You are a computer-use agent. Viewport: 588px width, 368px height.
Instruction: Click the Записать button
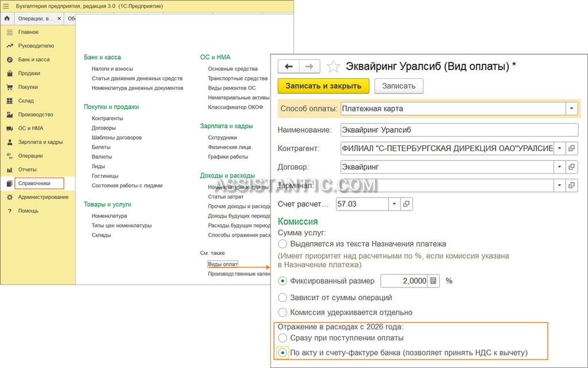point(399,86)
